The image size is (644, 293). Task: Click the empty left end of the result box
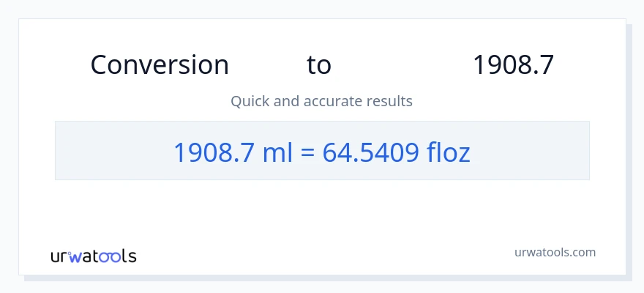(95, 151)
